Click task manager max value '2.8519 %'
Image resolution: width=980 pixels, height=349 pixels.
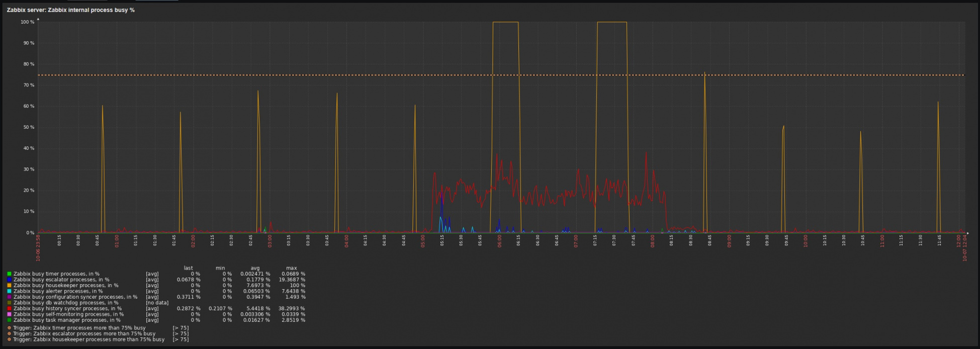(294, 320)
